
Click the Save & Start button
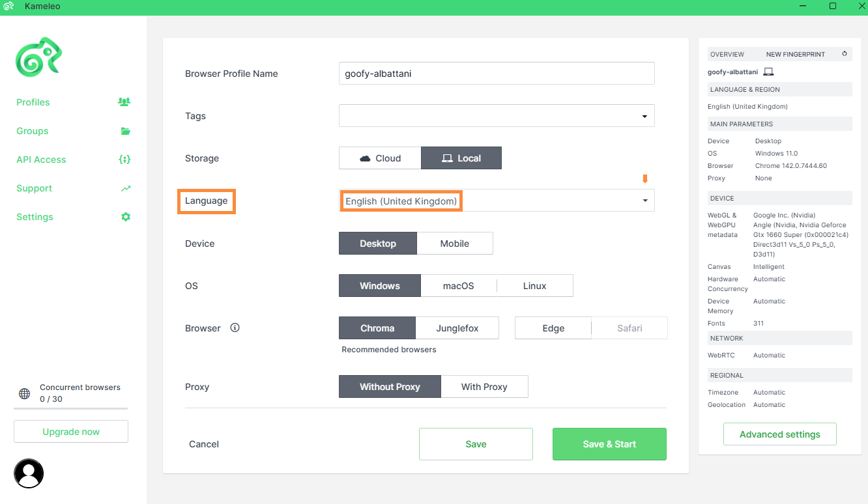[609, 444]
